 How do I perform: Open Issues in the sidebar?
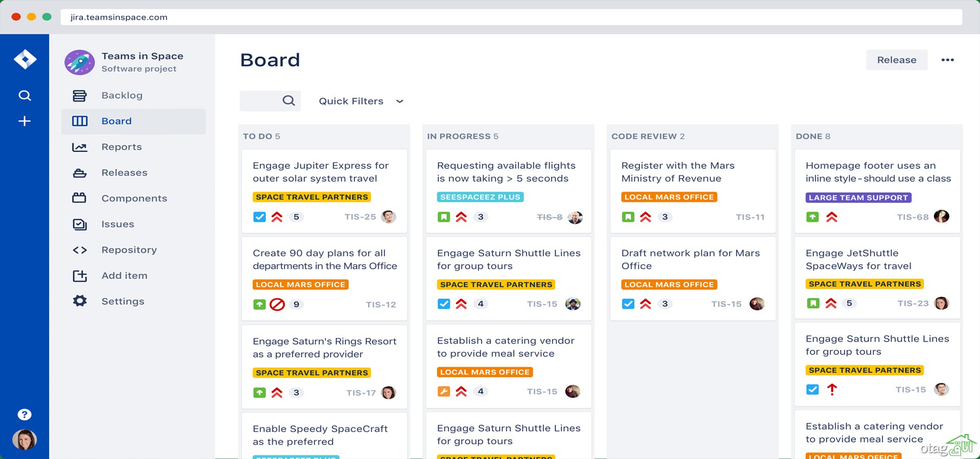(x=134, y=224)
